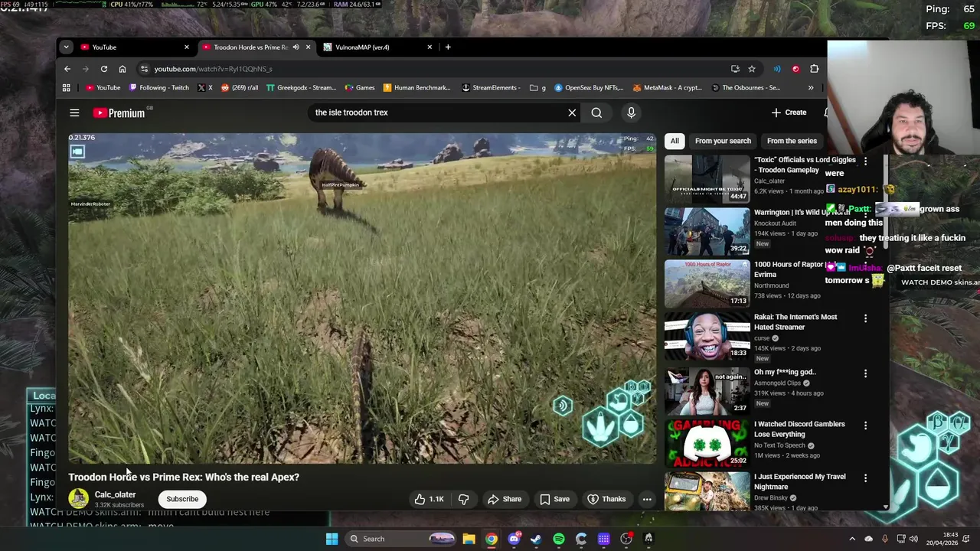Open Discord from taskbar
This screenshot has height=551, width=980.
pyautogui.click(x=514, y=539)
